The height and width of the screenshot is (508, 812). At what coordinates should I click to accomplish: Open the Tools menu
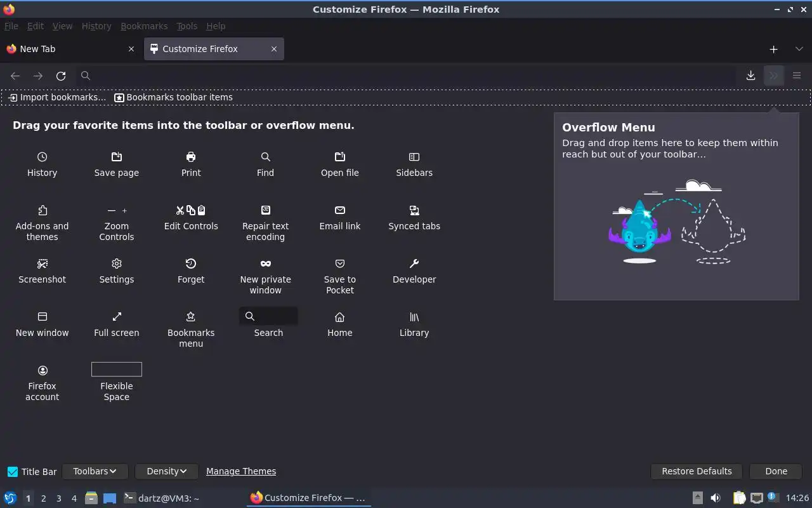click(187, 26)
